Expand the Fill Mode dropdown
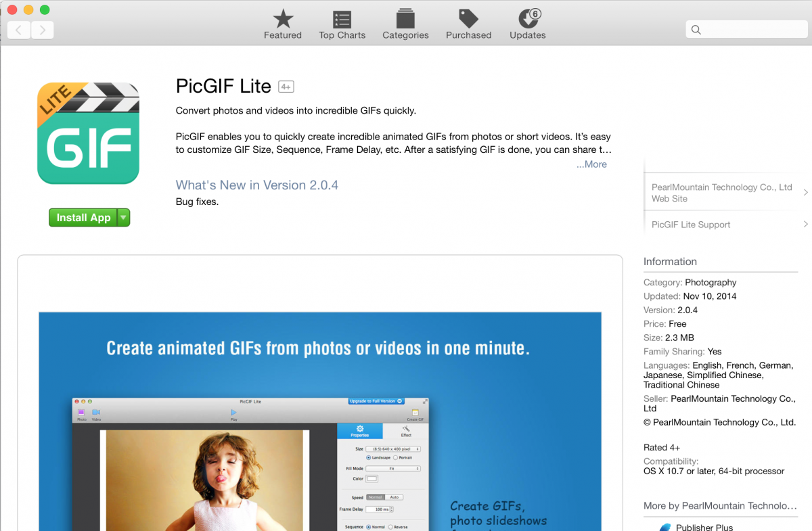The width and height of the screenshot is (812, 531). coord(392,469)
